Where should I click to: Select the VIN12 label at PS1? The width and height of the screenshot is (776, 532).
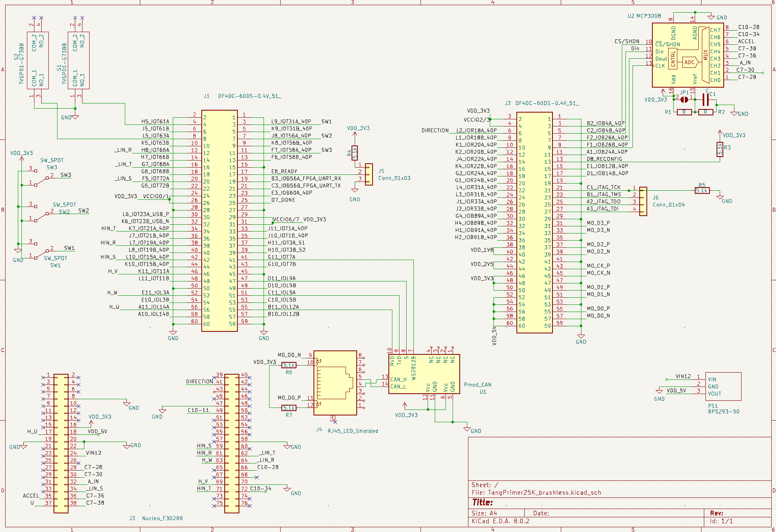683,376
